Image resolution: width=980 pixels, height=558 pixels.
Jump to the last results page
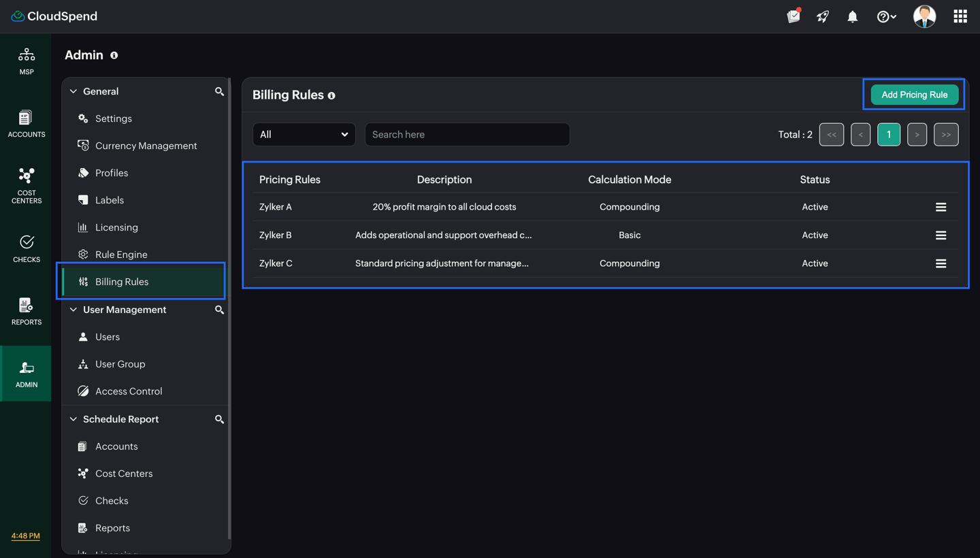click(946, 135)
